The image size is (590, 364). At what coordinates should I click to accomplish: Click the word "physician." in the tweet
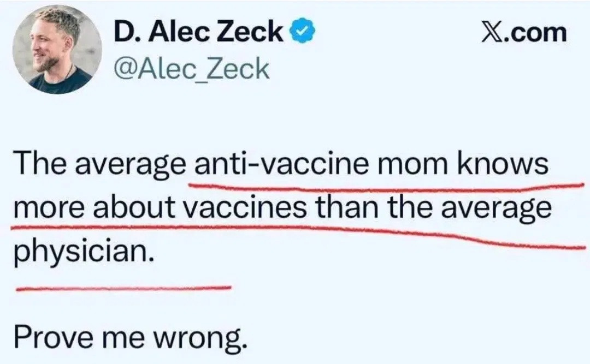point(80,253)
